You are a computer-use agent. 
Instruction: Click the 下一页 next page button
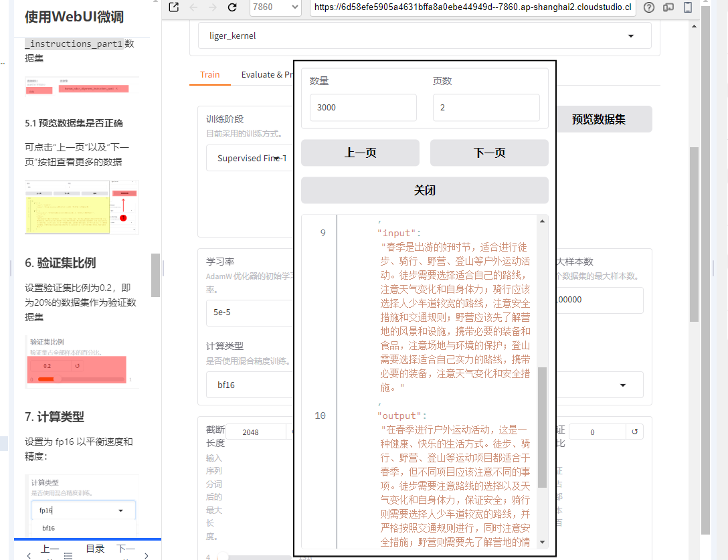pos(489,153)
